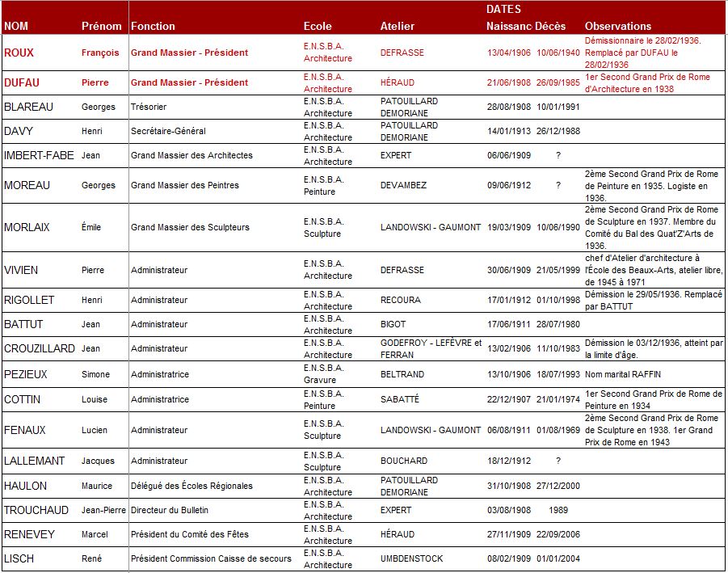The height and width of the screenshot is (573, 728).
Task: Select the IMBERT-FABE name cell
Action: pyautogui.click(x=39, y=155)
